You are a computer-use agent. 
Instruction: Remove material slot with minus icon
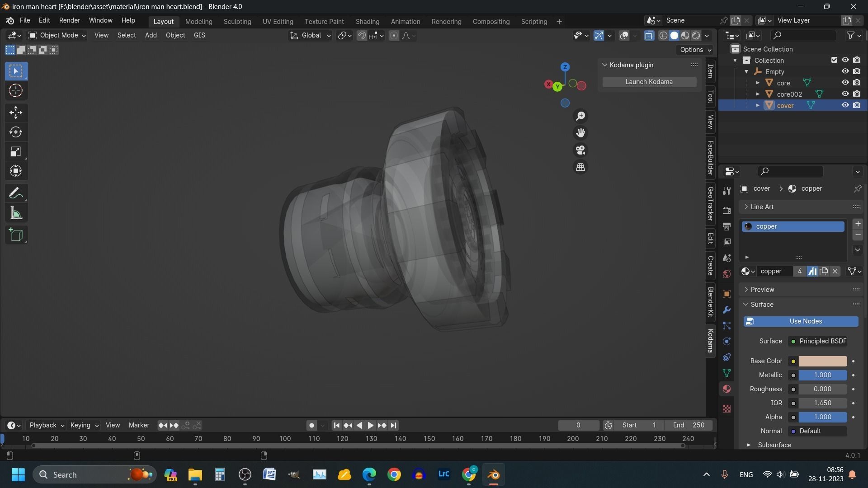(x=858, y=235)
